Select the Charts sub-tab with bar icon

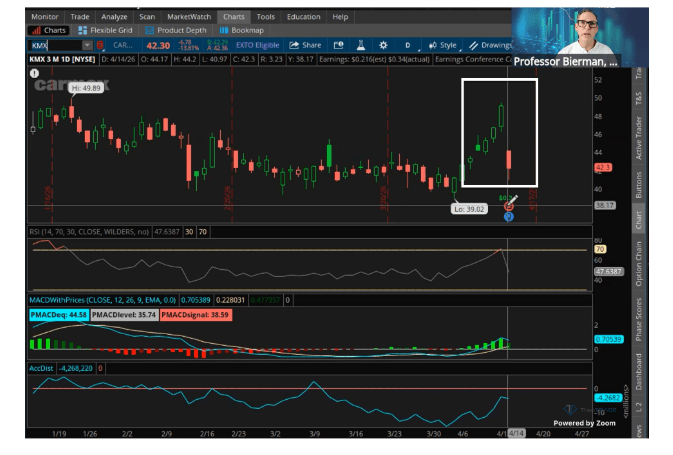tap(49, 30)
